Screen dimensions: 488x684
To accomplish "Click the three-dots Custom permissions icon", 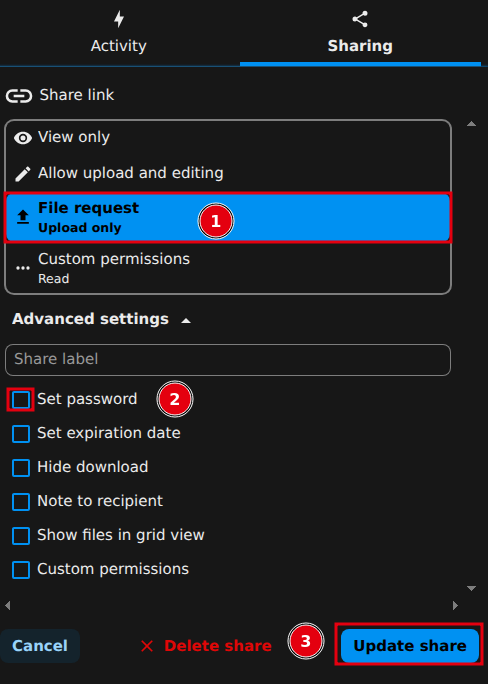I will [x=23, y=268].
